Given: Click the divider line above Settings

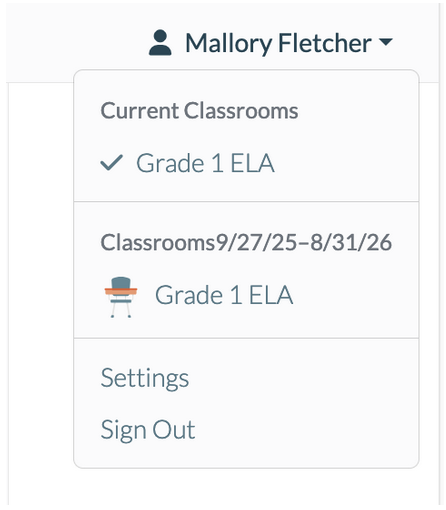Looking at the screenshot, I should pos(246,338).
